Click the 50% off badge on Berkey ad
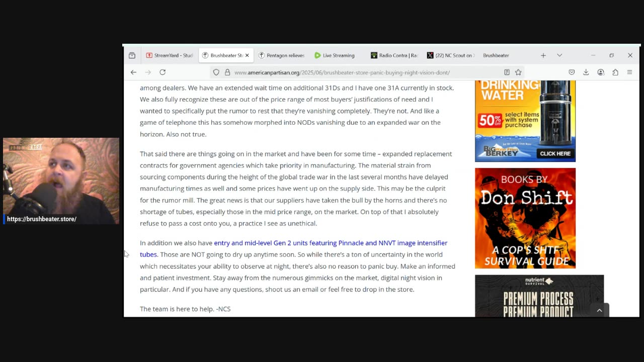Viewport: 644px width, 362px height. coord(490,120)
